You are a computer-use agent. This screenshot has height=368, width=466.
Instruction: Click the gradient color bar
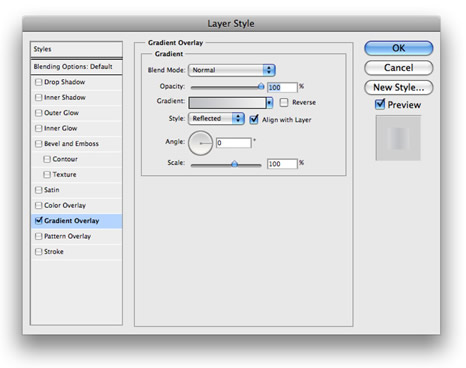click(227, 103)
